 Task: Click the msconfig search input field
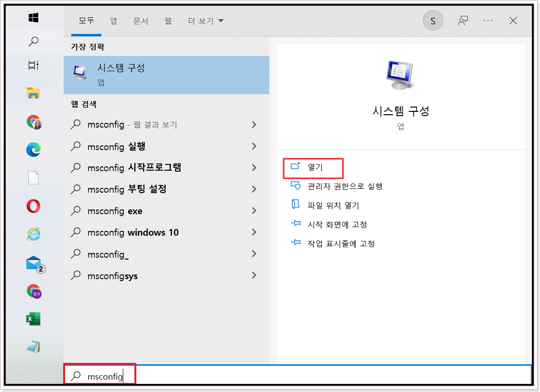[x=105, y=375]
